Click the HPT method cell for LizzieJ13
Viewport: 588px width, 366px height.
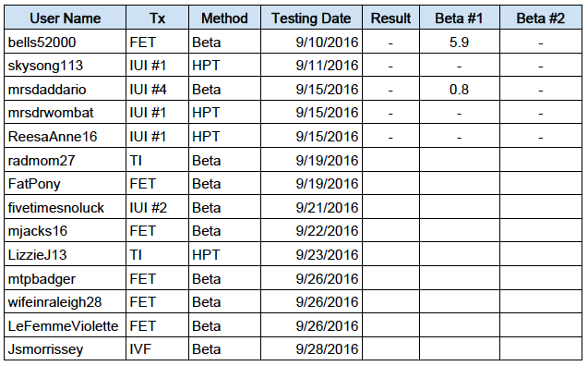point(224,255)
